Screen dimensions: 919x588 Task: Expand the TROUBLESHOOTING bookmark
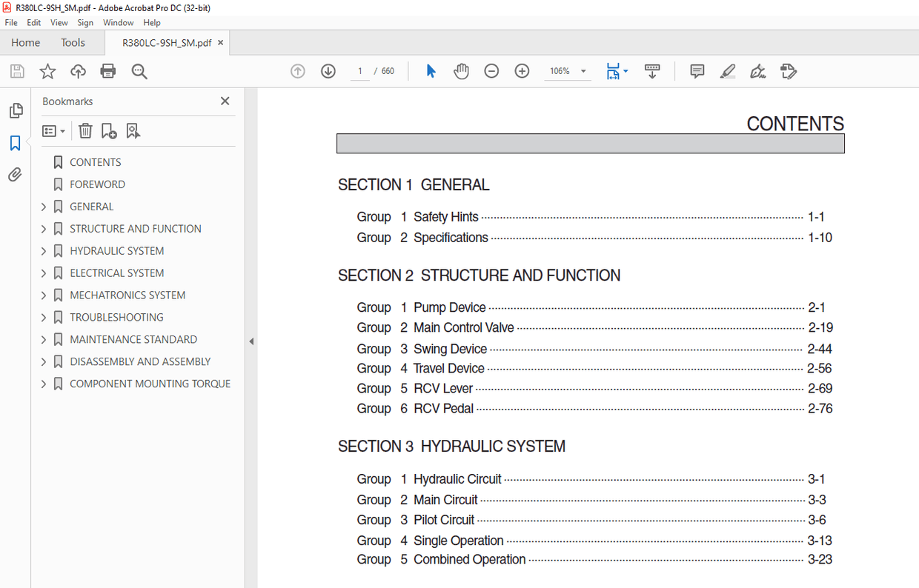(43, 317)
